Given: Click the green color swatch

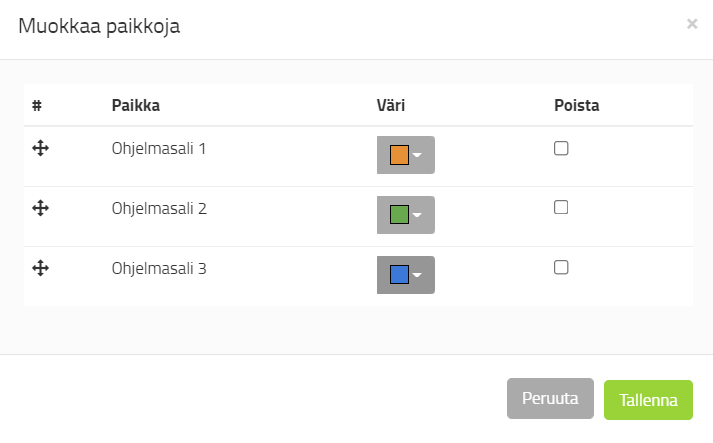Looking at the screenshot, I should point(399,215).
